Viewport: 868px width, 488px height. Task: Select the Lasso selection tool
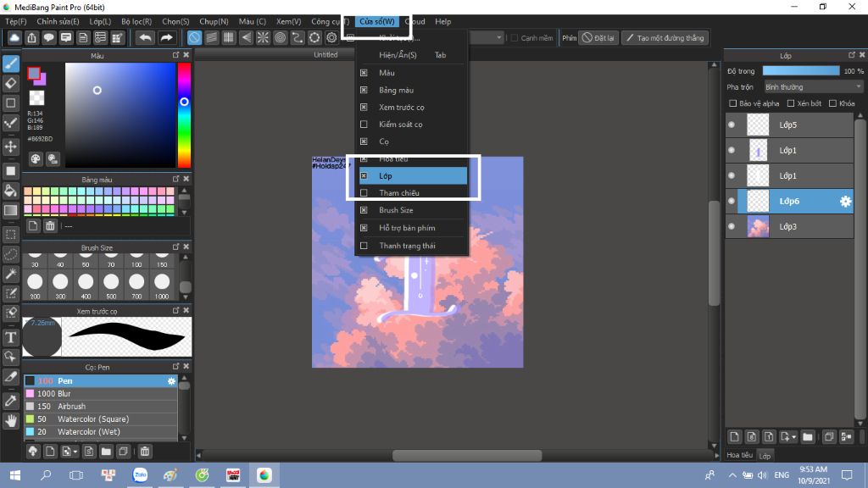point(10,254)
